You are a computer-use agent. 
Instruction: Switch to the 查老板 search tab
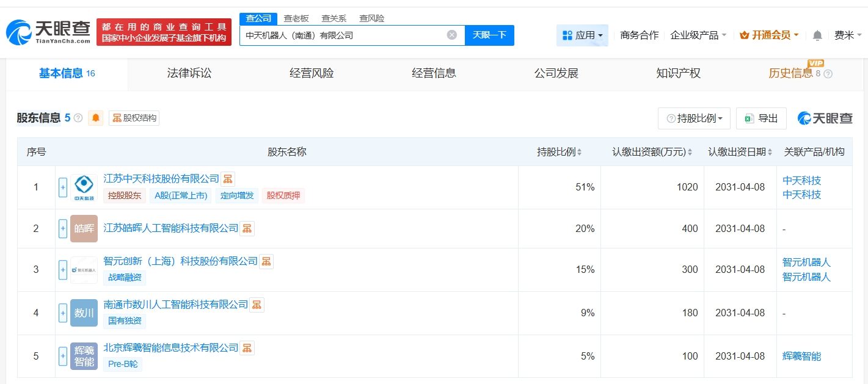pos(295,18)
